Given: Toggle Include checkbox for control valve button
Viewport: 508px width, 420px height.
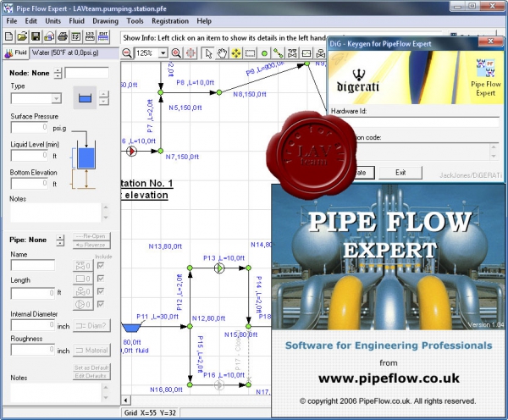Looking at the screenshot, I should [101, 291].
